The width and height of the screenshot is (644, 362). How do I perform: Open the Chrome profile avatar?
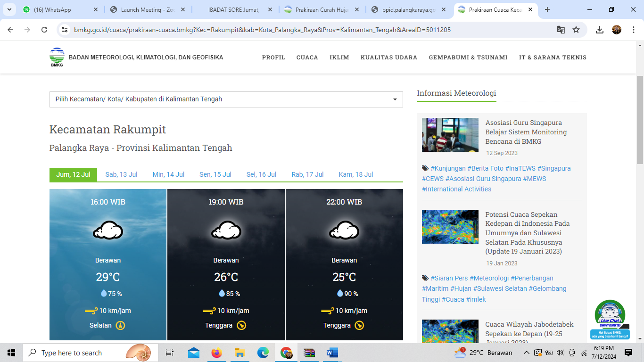click(x=617, y=30)
